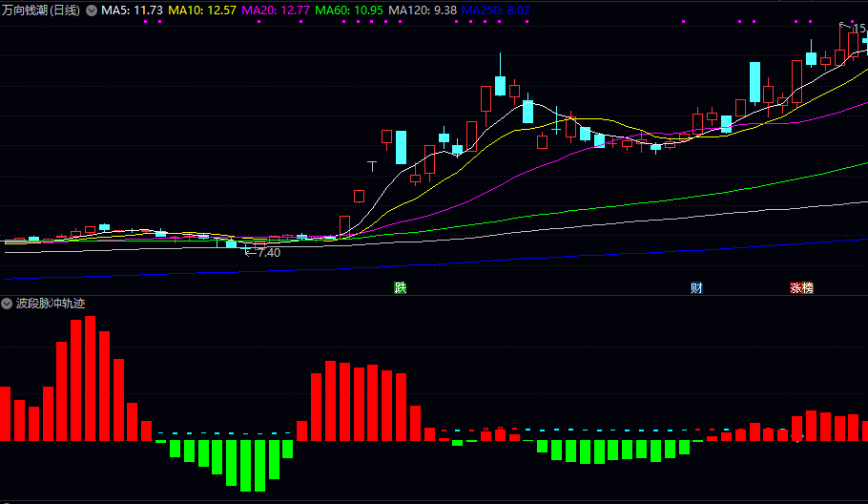The image size is (868, 504).
Task: Select the MA60: 10.95 label
Action: [x=349, y=10]
